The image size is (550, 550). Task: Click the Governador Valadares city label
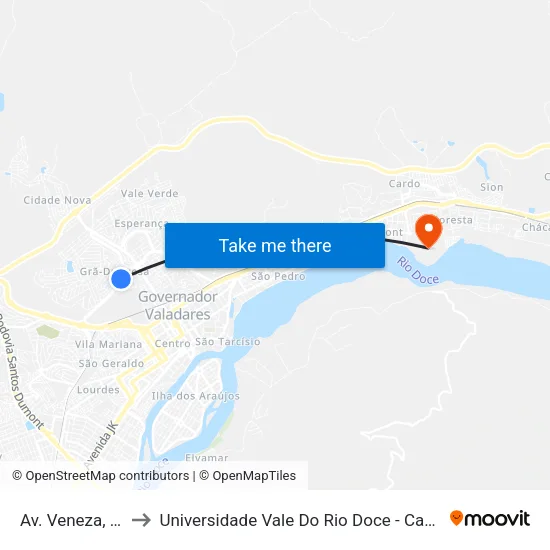[x=178, y=306]
